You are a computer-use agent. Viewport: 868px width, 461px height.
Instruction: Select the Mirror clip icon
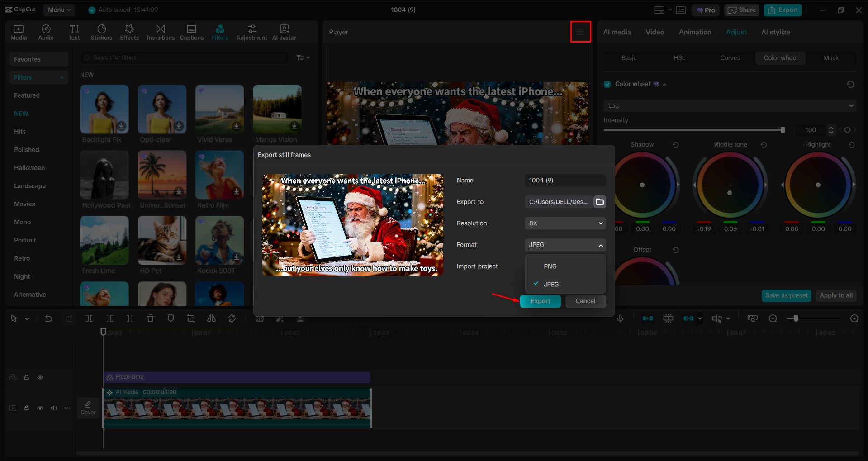211,318
